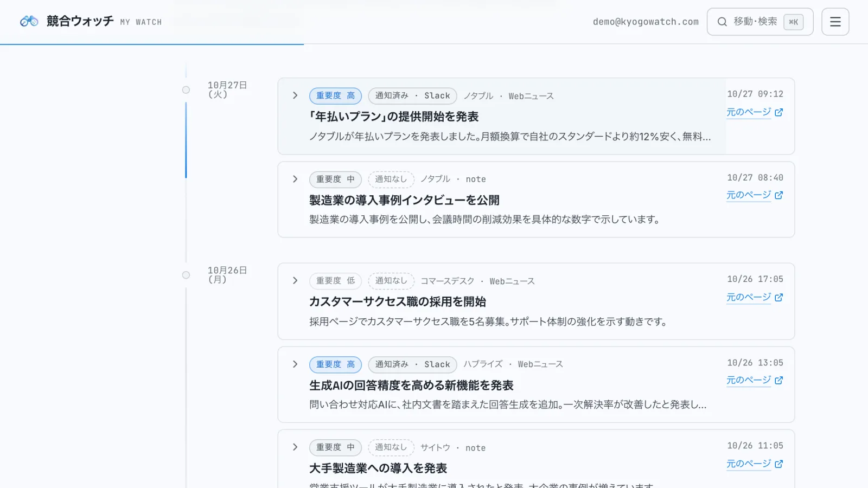Image resolution: width=868 pixels, height=488 pixels.
Task: Select headline カスタマーサクセス職の採用を開始
Action: pyautogui.click(x=398, y=301)
